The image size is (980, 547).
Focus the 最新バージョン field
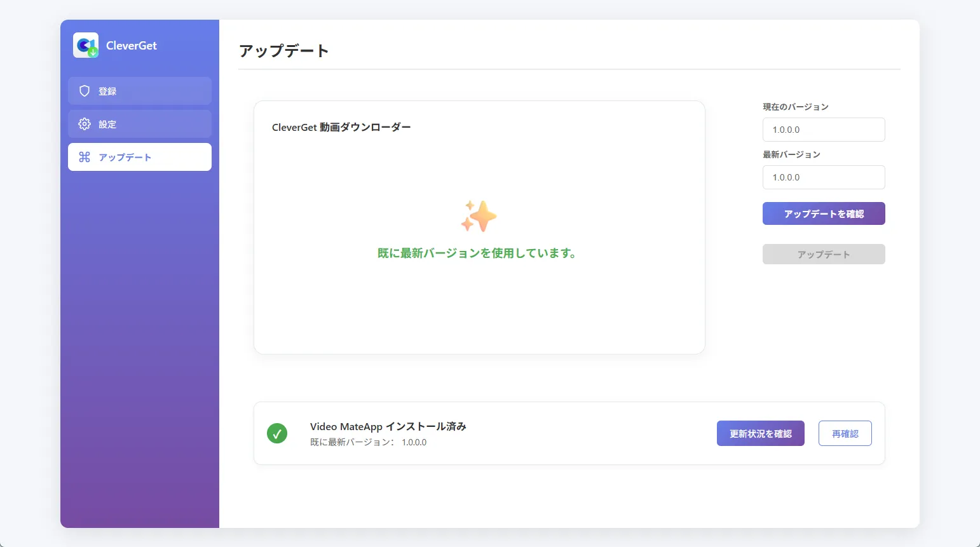pos(824,177)
